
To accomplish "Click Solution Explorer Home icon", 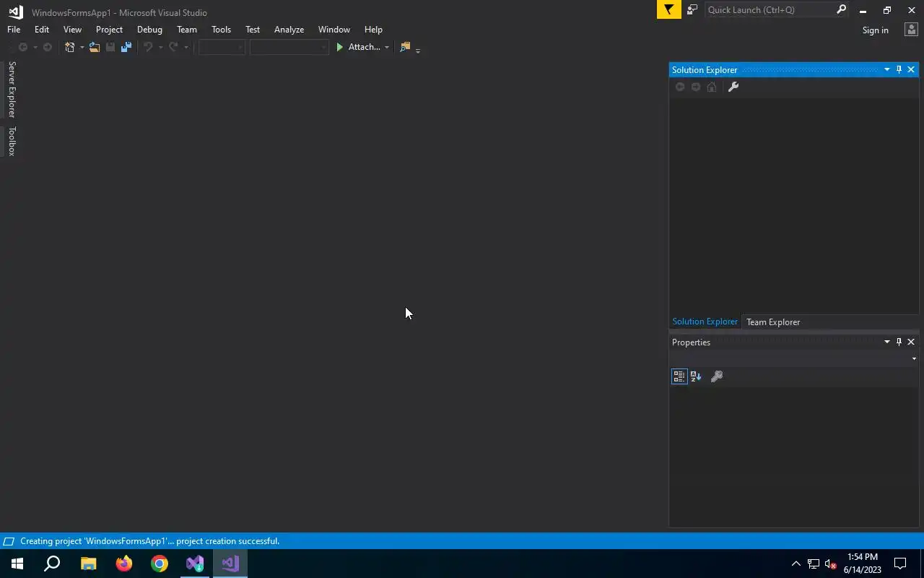I will tap(712, 87).
